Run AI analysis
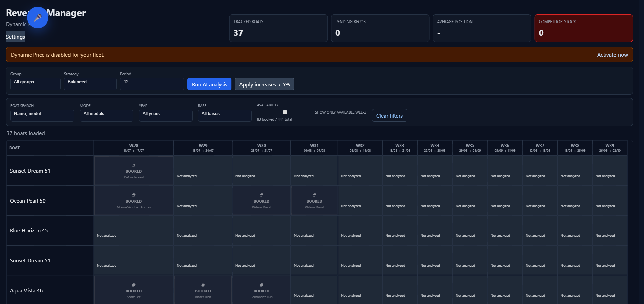644x304 pixels. [x=209, y=84]
